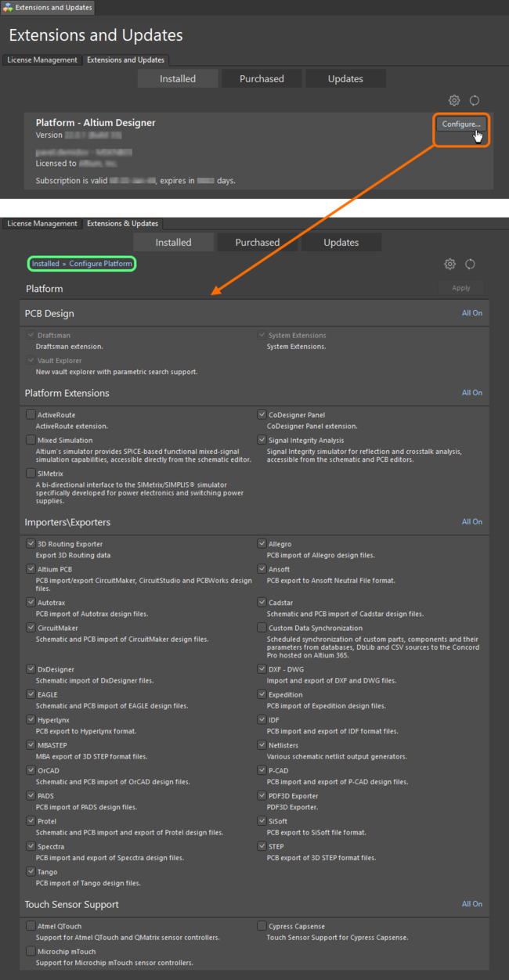Turn on all PCB Design extensions via All On
The image size is (509, 980).
point(471,312)
